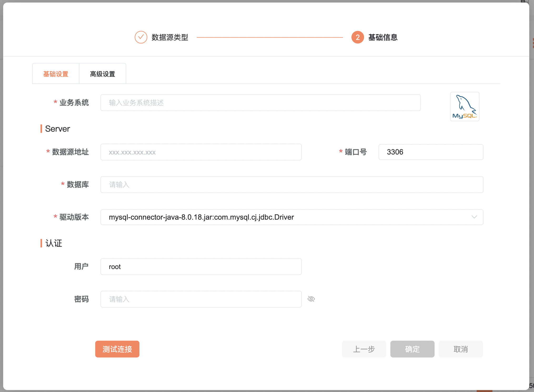Click the 认证 authentication section header
The width and height of the screenshot is (534, 392).
click(53, 243)
